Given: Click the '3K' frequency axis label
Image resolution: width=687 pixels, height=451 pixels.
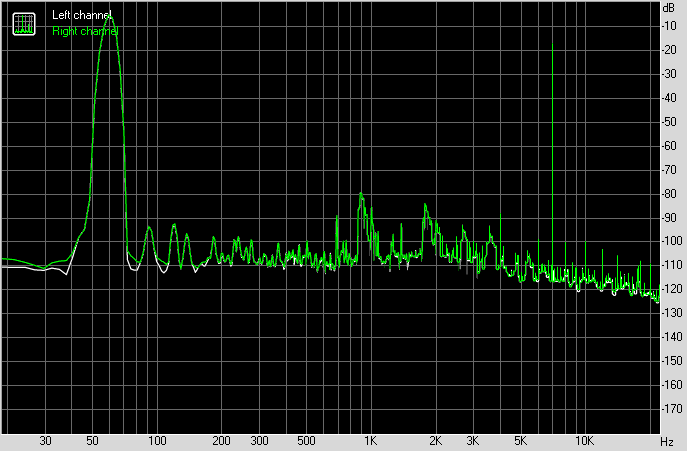Looking at the screenshot, I should 473,441.
